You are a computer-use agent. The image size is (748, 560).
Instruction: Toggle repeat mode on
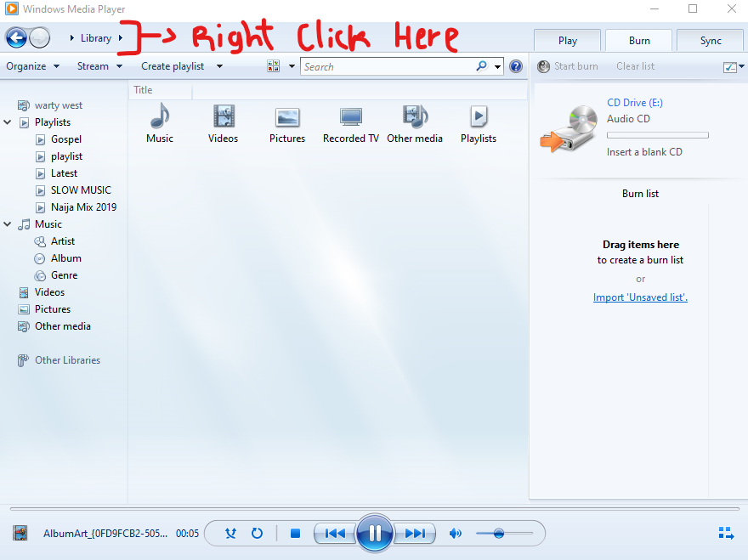coord(257,534)
